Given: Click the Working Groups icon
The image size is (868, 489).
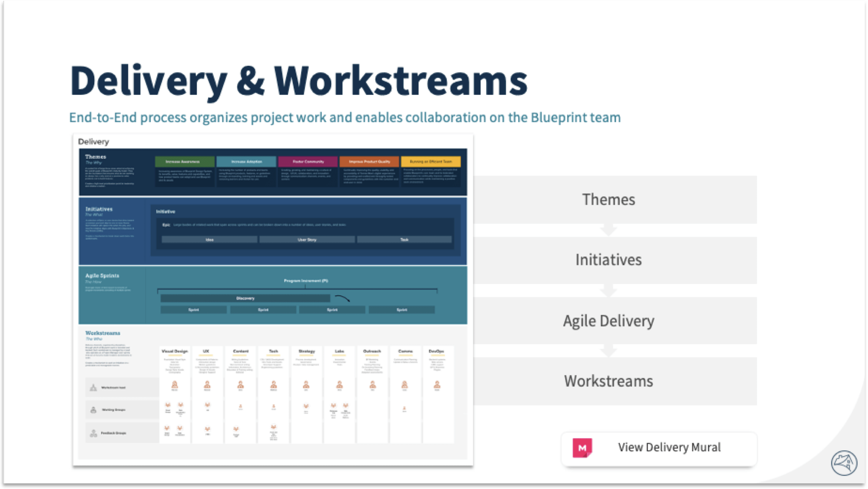Looking at the screenshot, I should (93, 410).
